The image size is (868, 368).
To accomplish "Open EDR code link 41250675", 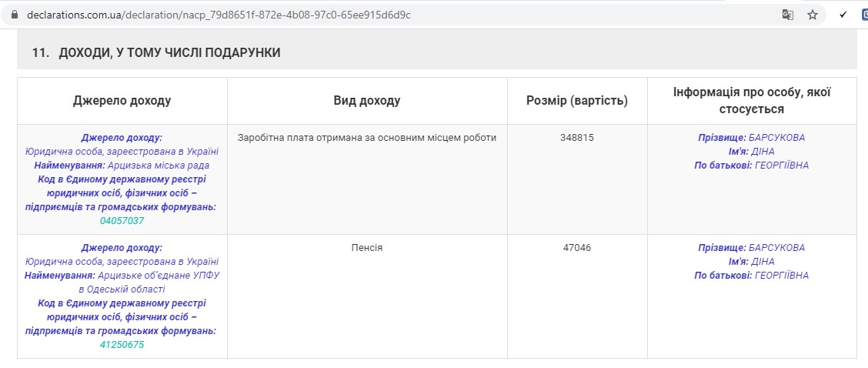I will pyautogui.click(x=122, y=345).
